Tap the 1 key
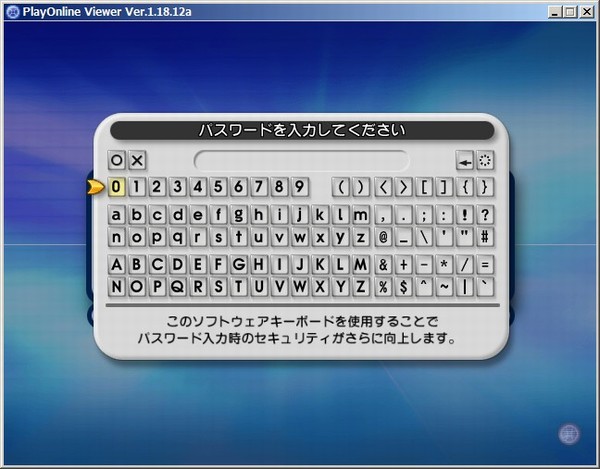This screenshot has width=600, height=469. coord(137,187)
